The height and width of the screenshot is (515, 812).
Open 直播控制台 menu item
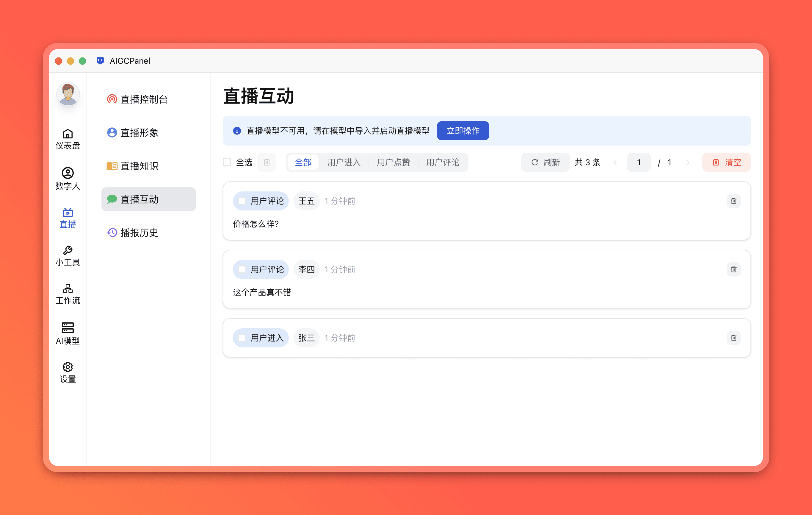click(149, 99)
